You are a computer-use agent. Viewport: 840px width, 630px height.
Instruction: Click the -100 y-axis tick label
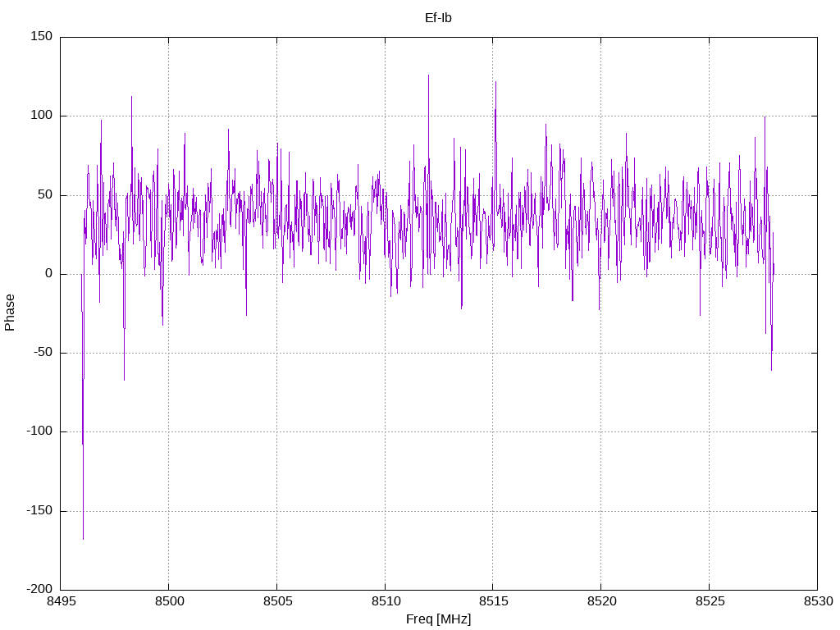39,431
